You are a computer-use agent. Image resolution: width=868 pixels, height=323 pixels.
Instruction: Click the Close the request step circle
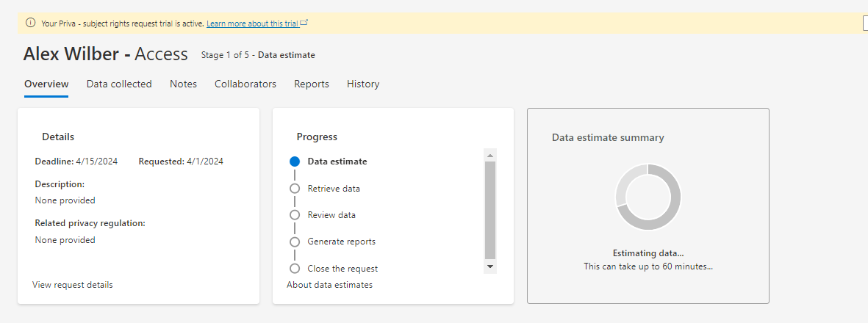[295, 269]
